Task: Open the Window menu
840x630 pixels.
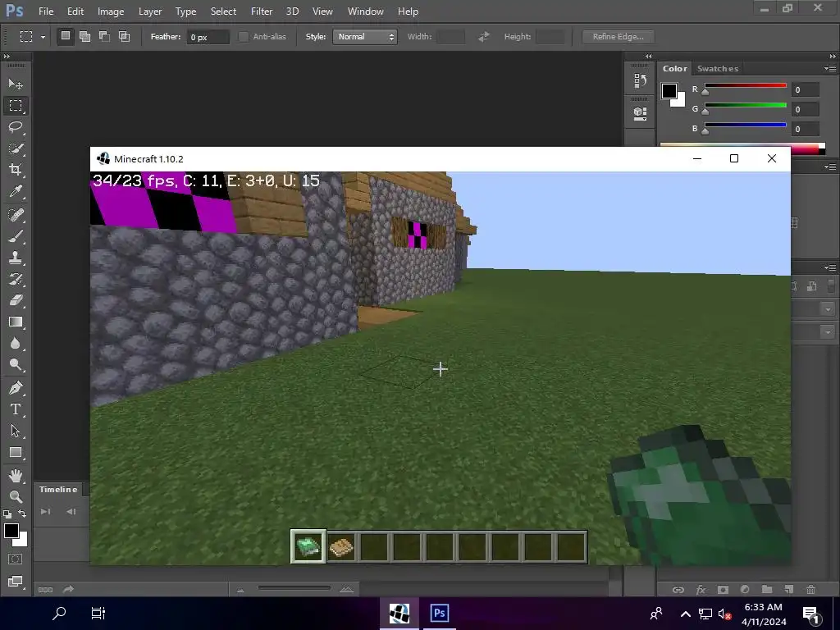Action: click(x=365, y=11)
